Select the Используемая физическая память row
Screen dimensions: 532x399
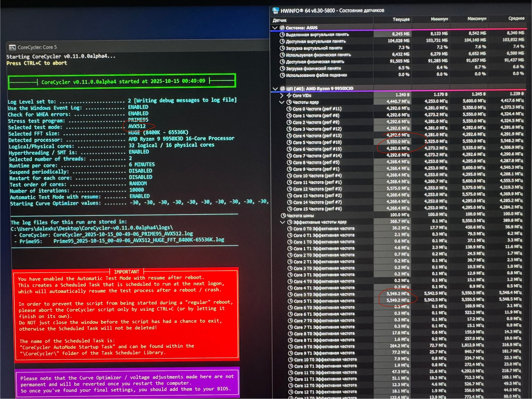pos(318,55)
